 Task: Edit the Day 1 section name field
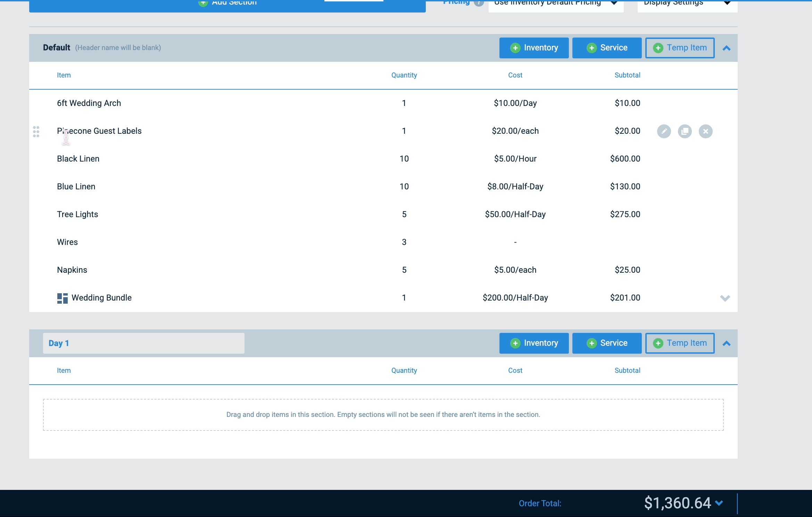point(143,343)
